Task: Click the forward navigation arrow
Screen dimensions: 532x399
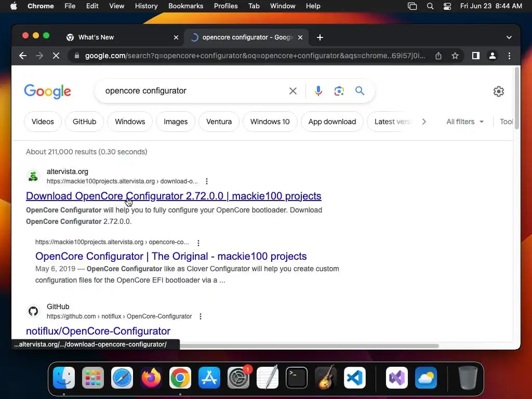Action: 39,56
